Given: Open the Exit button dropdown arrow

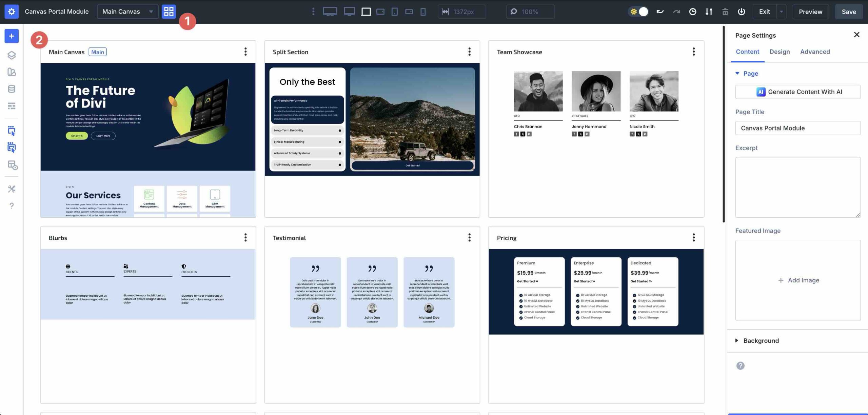Looking at the screenshot, I should point(782,11).
